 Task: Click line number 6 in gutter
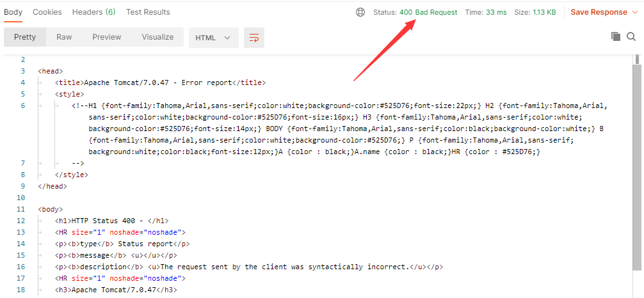point(23,106)
